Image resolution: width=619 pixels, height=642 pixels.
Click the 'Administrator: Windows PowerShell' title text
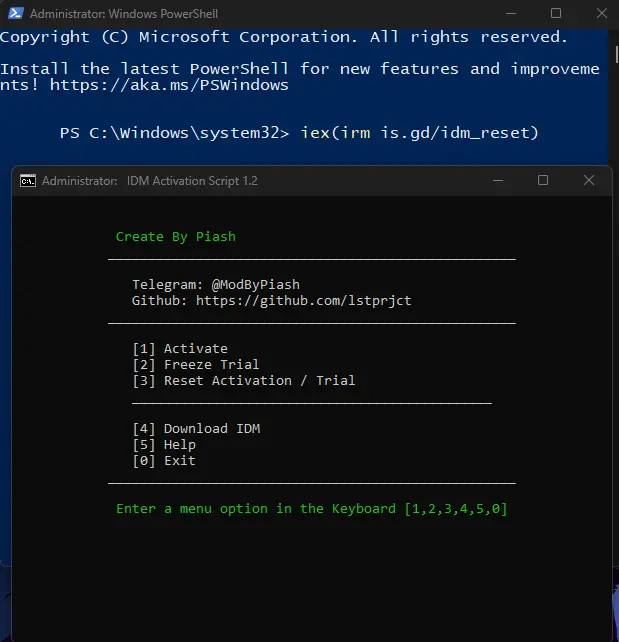[x=124, y=14]
